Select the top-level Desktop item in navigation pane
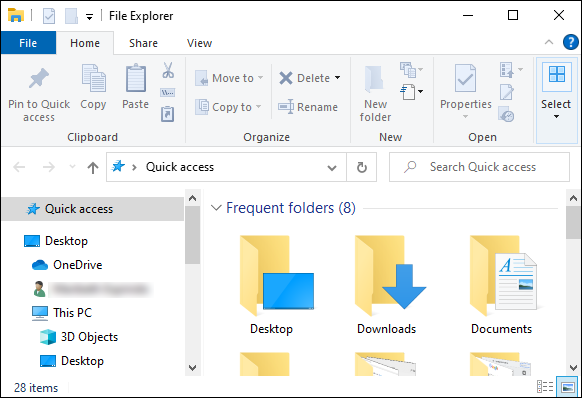 [x=56, y=241]
